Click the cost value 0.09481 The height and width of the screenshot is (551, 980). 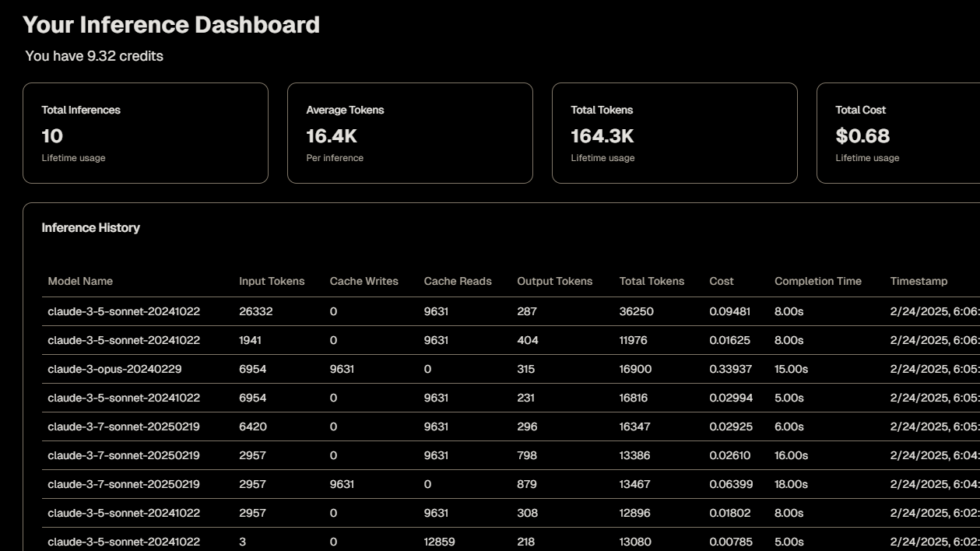click(730, 311)
